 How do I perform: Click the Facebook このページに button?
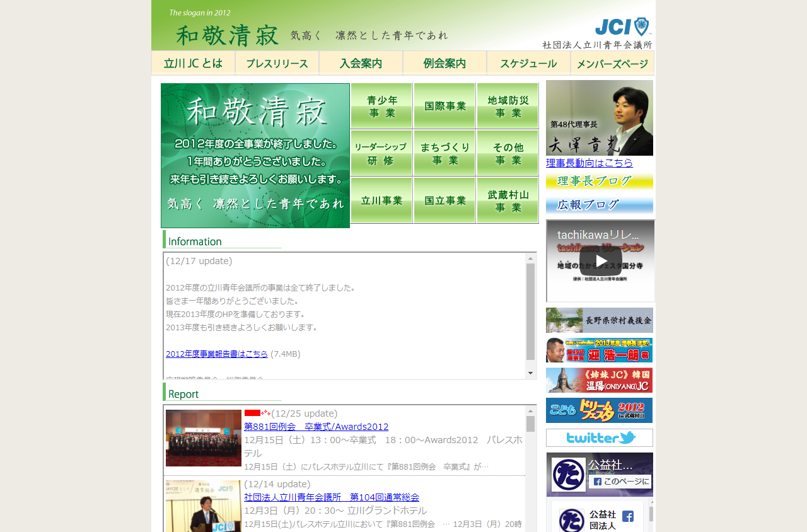click(x=620, y=482)
